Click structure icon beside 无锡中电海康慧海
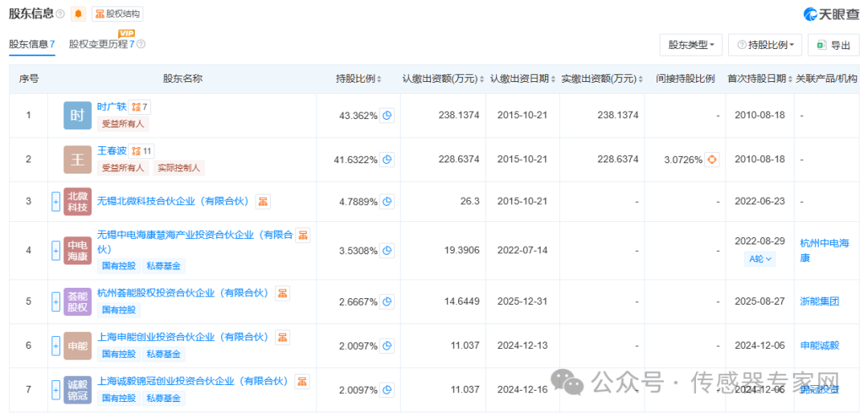868x418 pixels. (x=303, y=236)
